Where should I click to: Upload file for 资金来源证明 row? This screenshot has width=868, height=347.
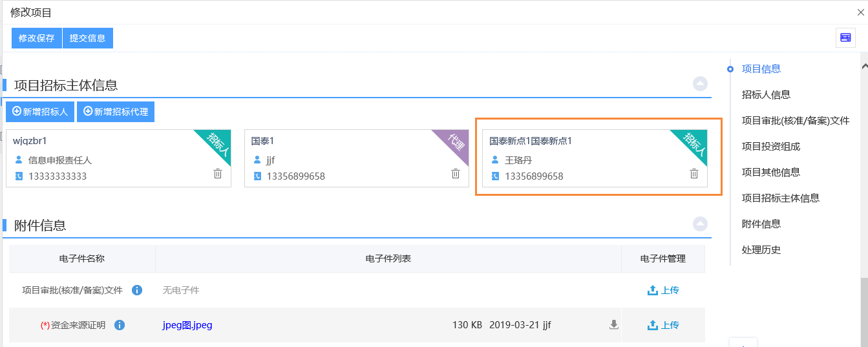click(x=663, y=325)
